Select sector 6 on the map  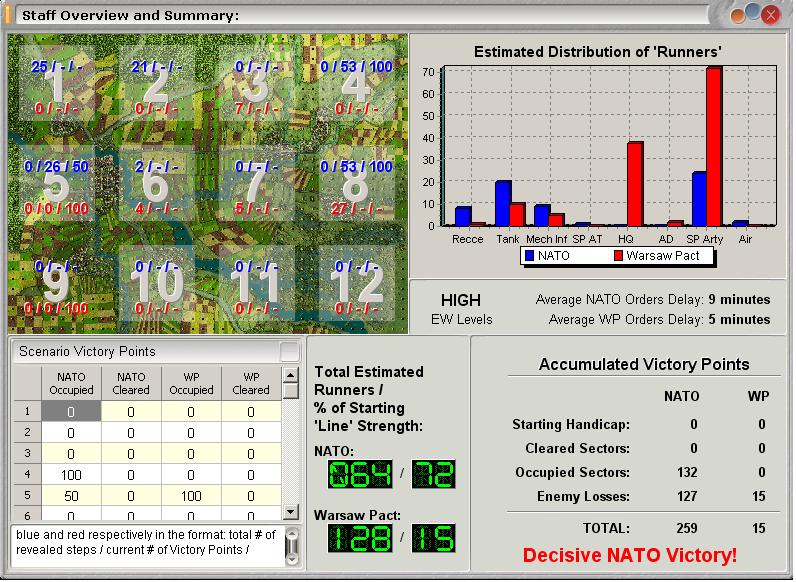point(156,184)
